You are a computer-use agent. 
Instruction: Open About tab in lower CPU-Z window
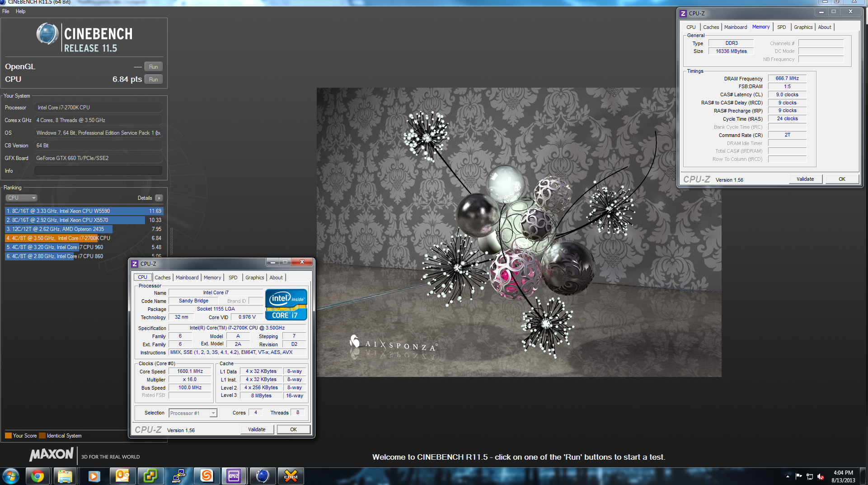[276, 278]
